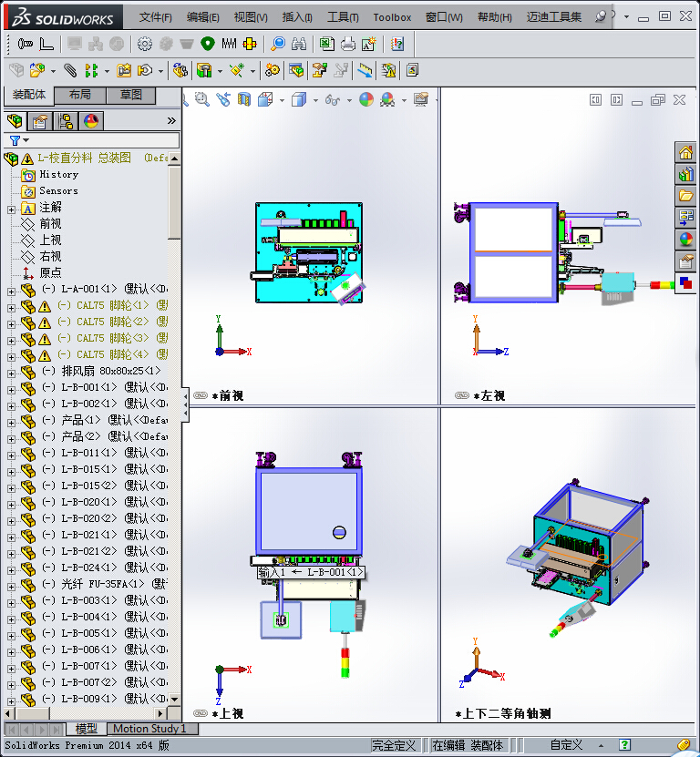Open the Toolbox menu
This screenshot has width=700, height=757.
392,17
